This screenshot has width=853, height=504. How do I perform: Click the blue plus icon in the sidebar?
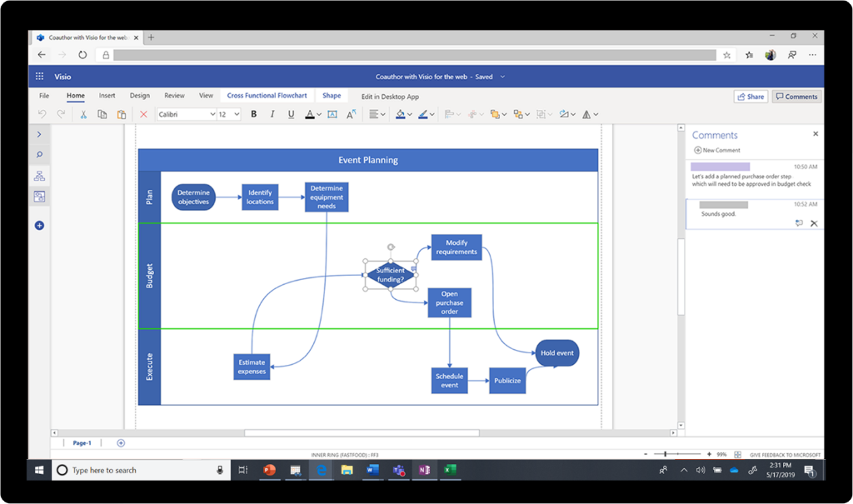click(x=38, y=225)
